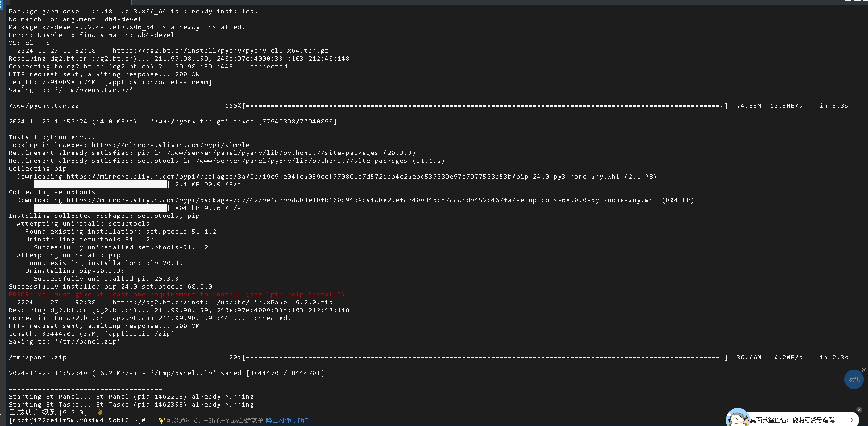The width and height of the screenshot is (868, 426).
Task: Click the line Looking in indexes: https://mirrors.aliyun.com/pypi/simple
Action: point(129,145)
